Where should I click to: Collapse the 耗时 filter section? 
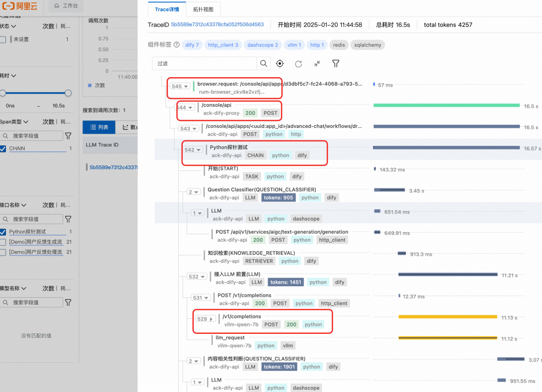(14, 76)
